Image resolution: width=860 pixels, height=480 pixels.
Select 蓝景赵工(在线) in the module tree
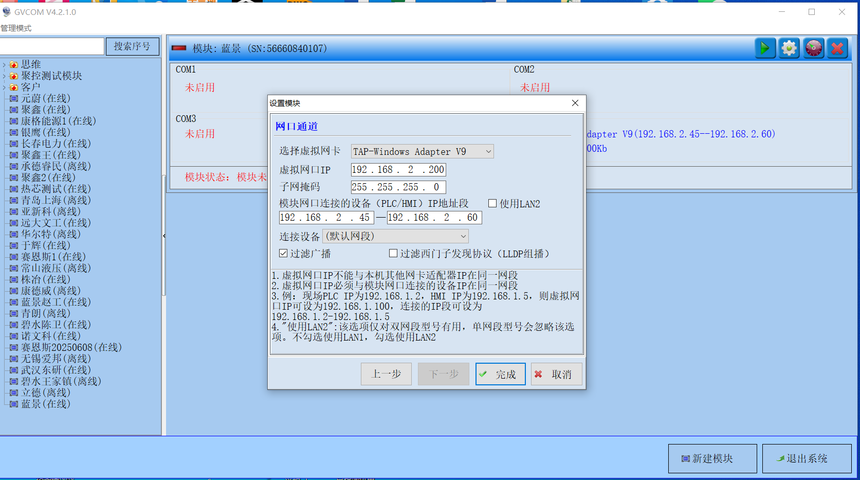(56, 302)
